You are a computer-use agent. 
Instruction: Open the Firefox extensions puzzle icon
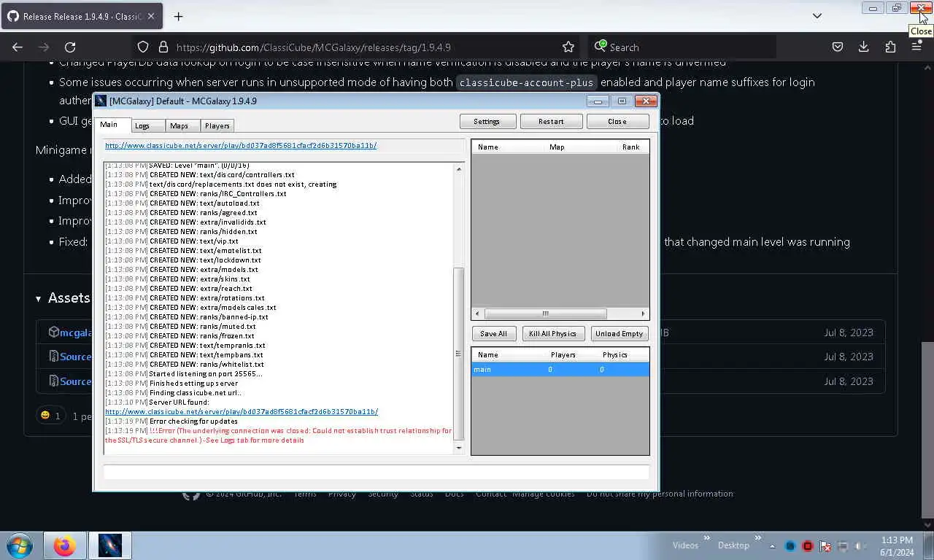pyautogui.click(x=890, y=47)
